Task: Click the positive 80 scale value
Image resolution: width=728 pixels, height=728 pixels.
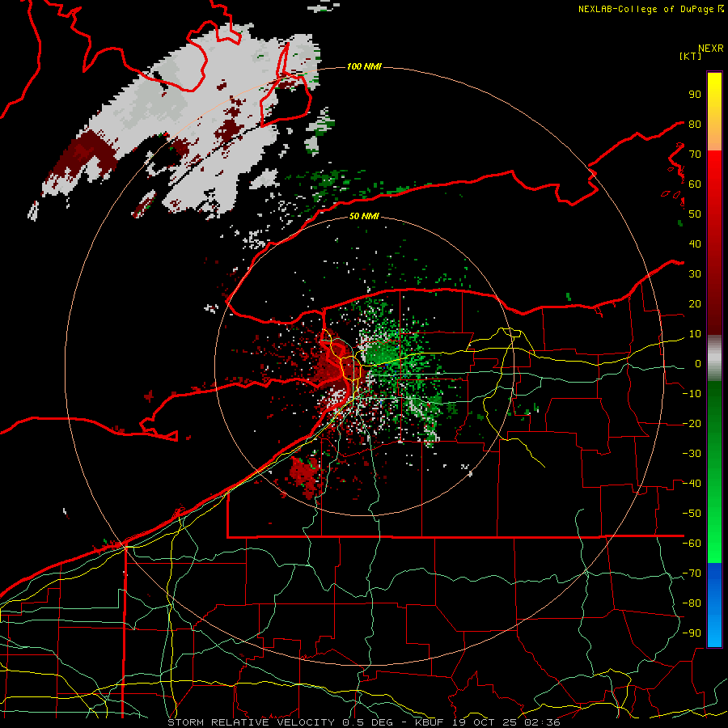Action: click(695, 124)
